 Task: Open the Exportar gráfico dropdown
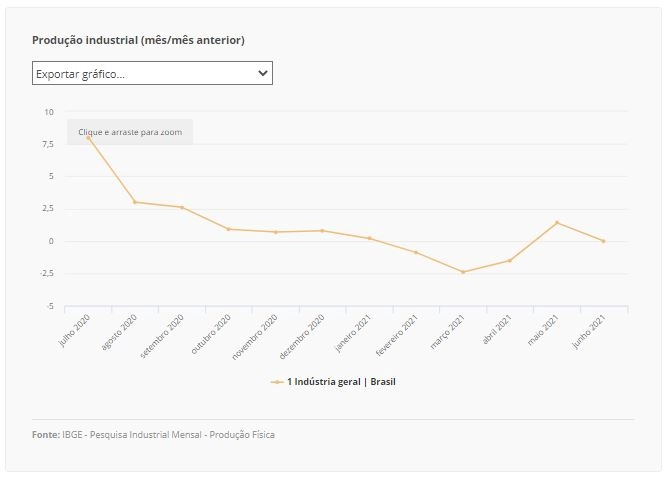(x=152, y=73)
